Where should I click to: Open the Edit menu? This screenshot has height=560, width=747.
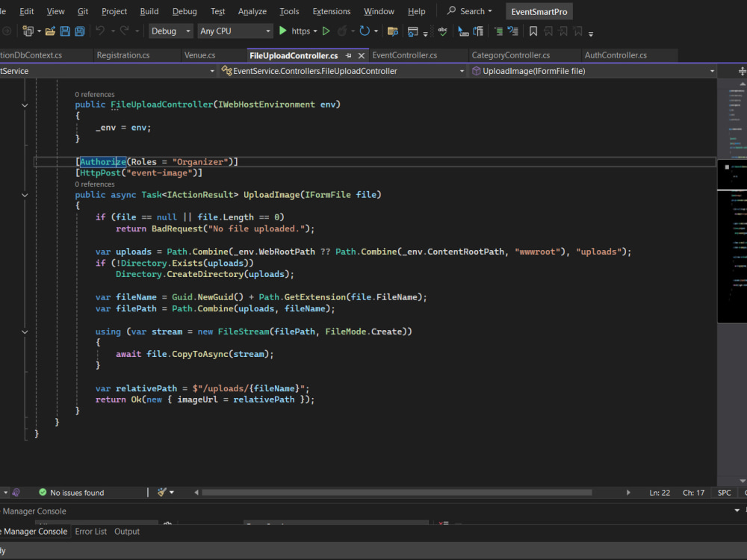(27, 11)
